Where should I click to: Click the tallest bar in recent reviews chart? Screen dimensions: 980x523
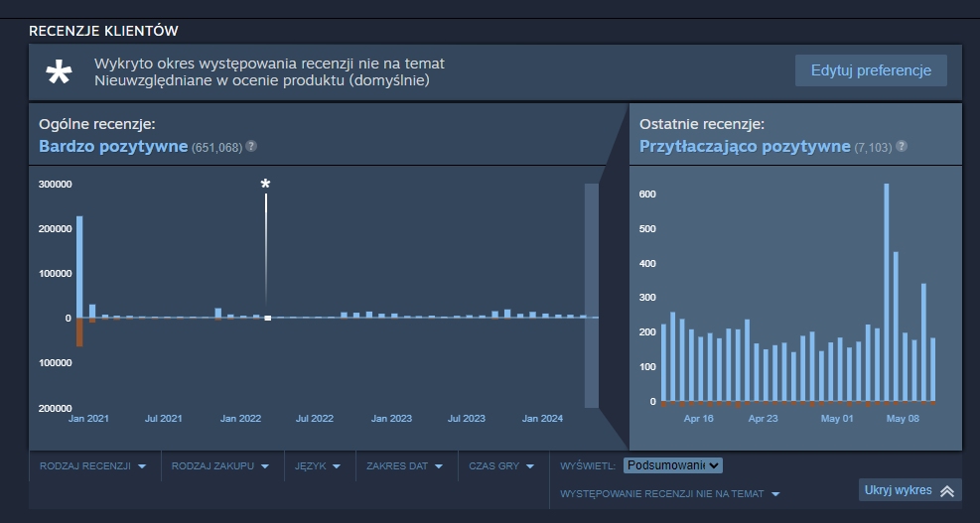pyautogui.click(x=886, y=292)
